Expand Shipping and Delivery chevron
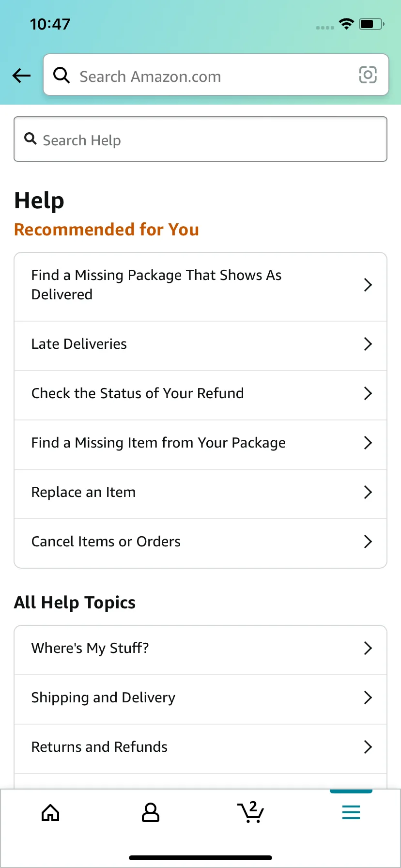 pos(368,697)
